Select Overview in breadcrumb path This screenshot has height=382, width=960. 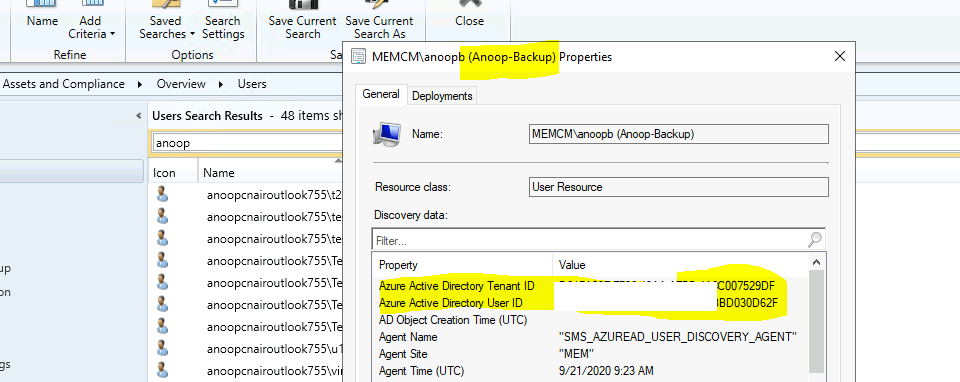tap(181, 84)
